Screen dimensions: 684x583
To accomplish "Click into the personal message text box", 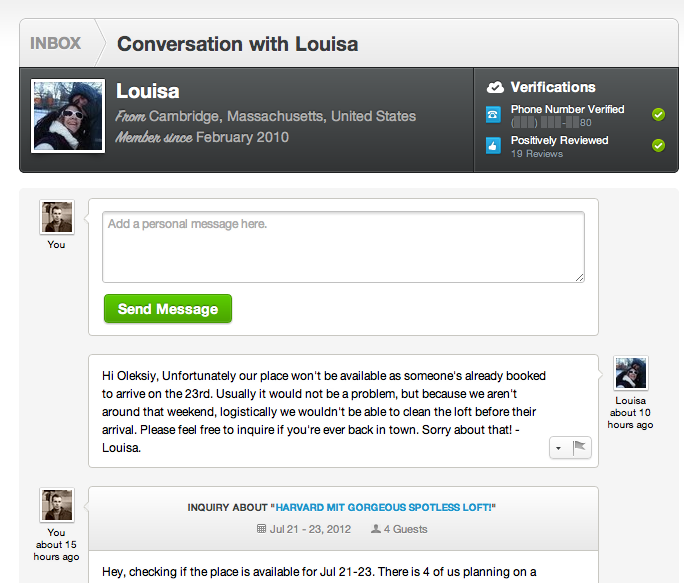I will tap(343, 246).
